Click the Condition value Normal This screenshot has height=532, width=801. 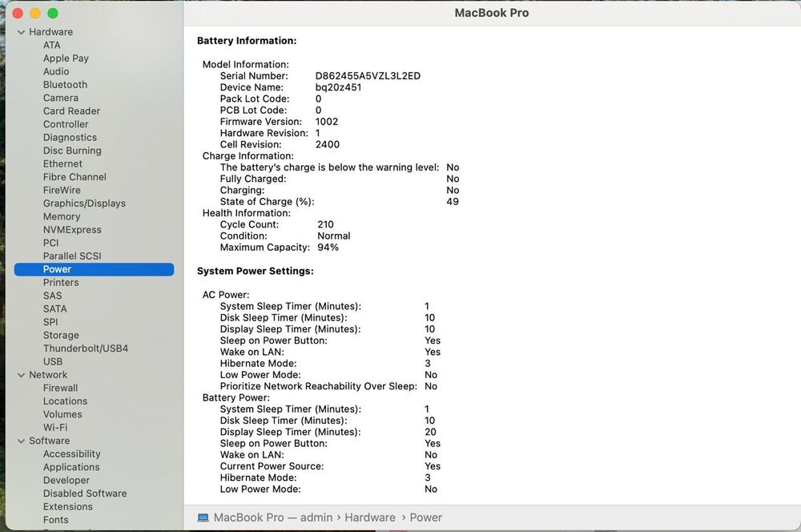[333, 236]
